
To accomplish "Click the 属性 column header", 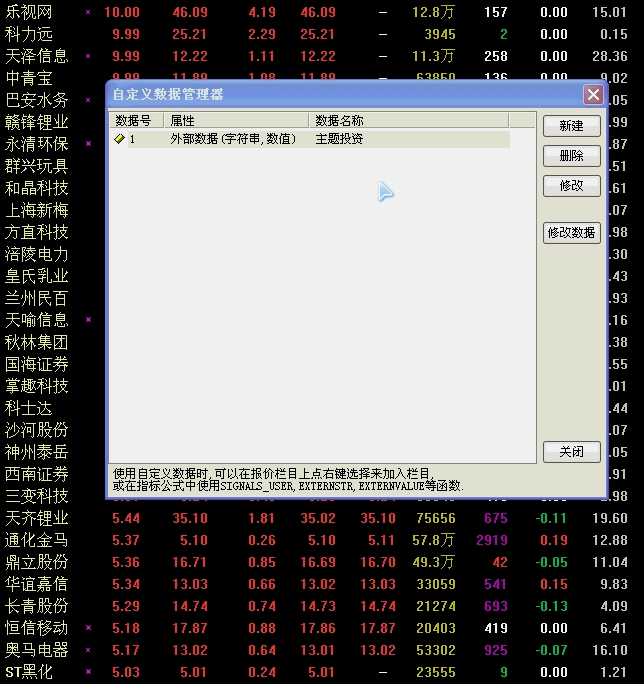I will (x=236, y=120).
